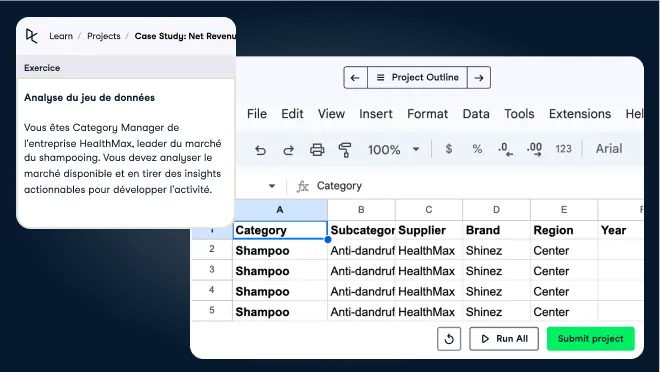Screen dimensions: 660x372
Task: Open the zoom 100% dropdown
Action: point(394,149)
